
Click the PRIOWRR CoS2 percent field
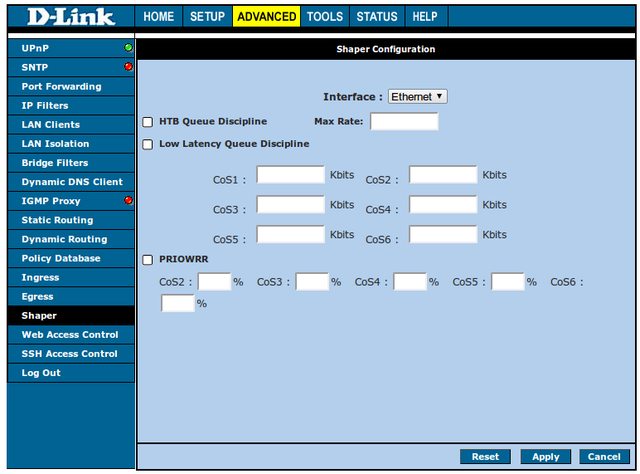coord(214,282)
